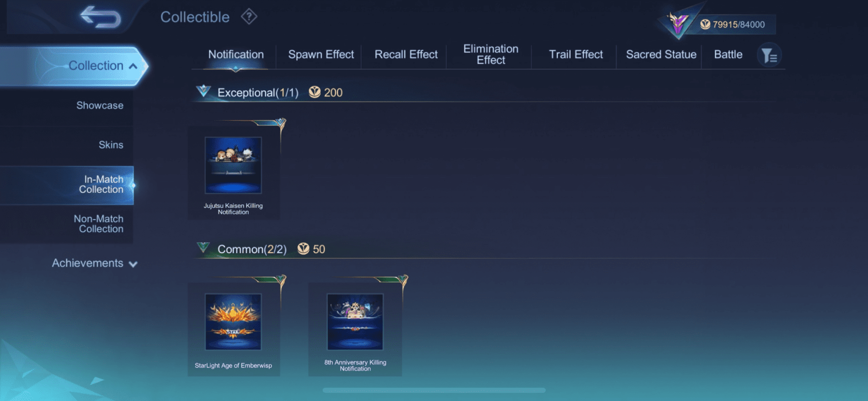Go to the Sacred Statue tab
Image resolution: width=868 pixels, height=401 pixels.
(660, 55)
